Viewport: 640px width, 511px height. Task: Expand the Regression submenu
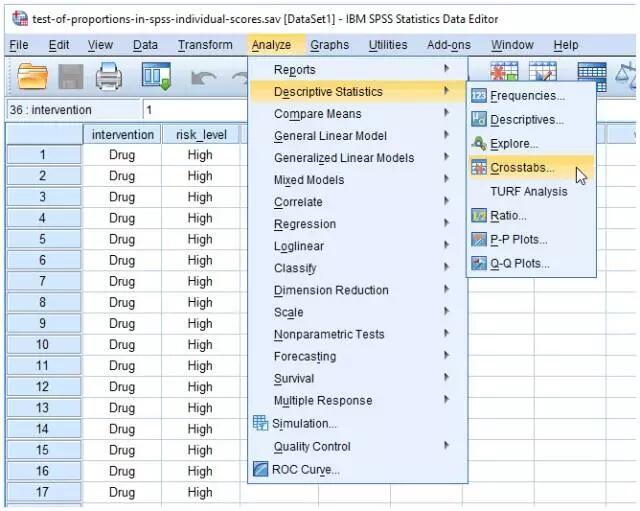click(x=305, y=224)
